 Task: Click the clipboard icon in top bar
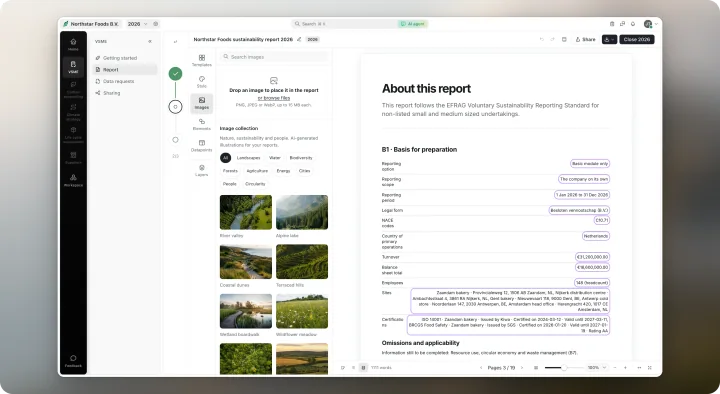612,24
